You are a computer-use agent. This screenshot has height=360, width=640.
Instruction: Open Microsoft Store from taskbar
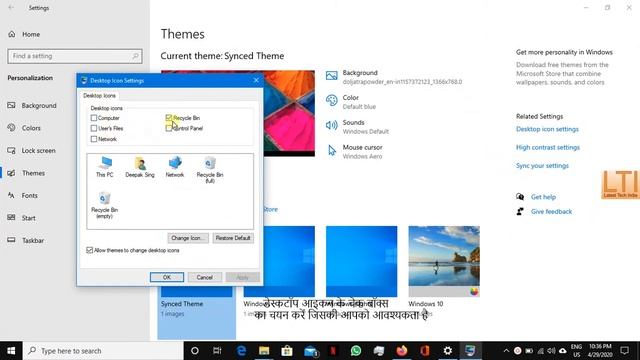(287, 351)
